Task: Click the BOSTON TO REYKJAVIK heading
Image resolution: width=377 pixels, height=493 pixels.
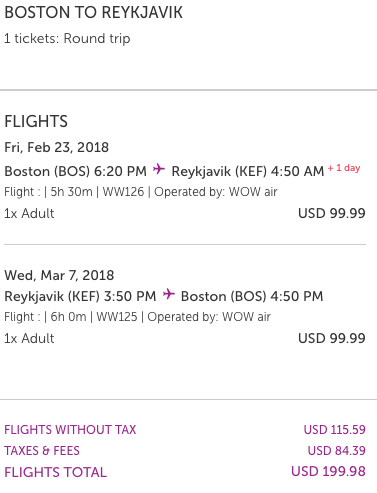Action: click(x=93, y=13)
